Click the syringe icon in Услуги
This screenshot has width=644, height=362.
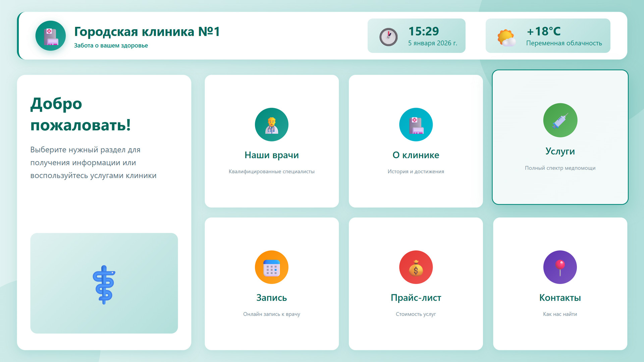560,120
